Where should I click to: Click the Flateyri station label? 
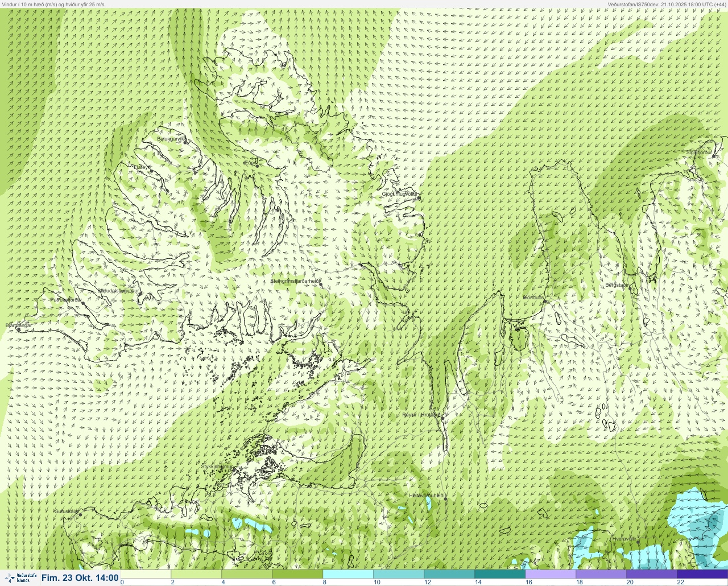click(x=142, y=167)
